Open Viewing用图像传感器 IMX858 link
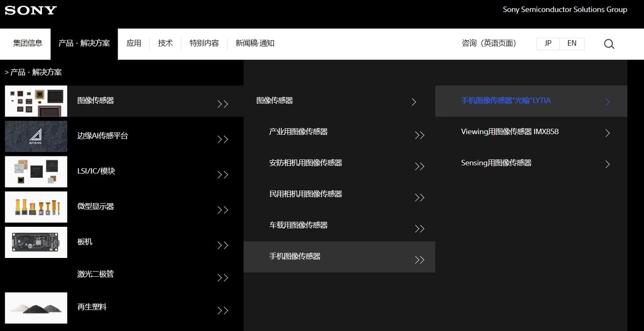 [x=510, y=132]
